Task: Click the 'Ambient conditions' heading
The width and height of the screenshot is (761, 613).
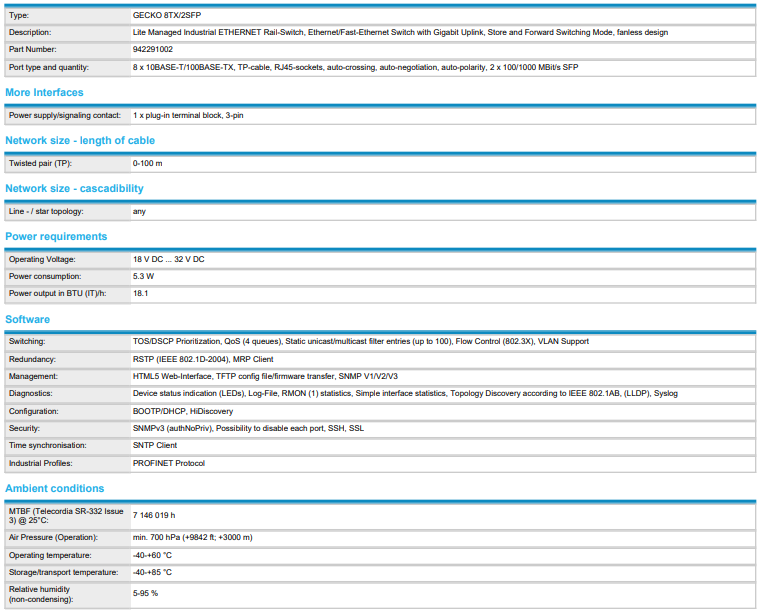Action: click(54, 488)
